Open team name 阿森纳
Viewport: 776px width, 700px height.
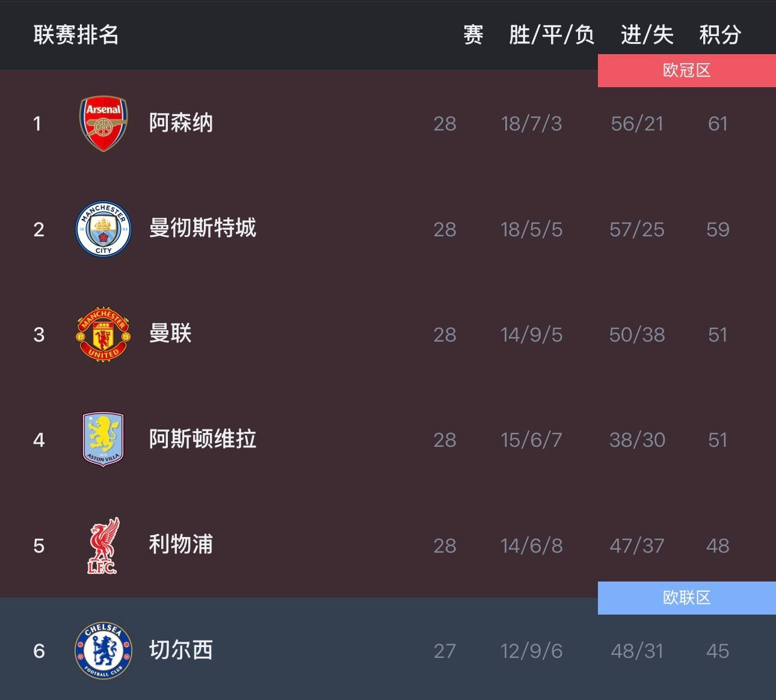(181, 123)
